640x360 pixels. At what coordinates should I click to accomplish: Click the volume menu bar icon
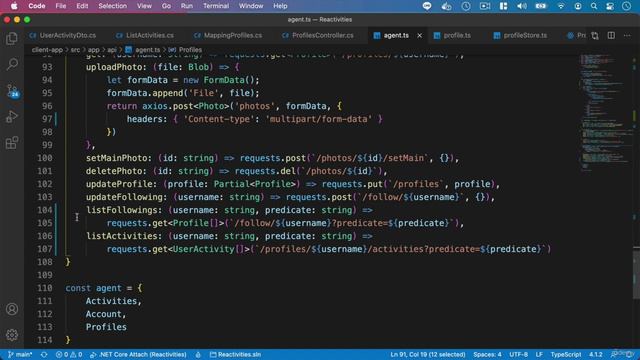tap(522, 6)
